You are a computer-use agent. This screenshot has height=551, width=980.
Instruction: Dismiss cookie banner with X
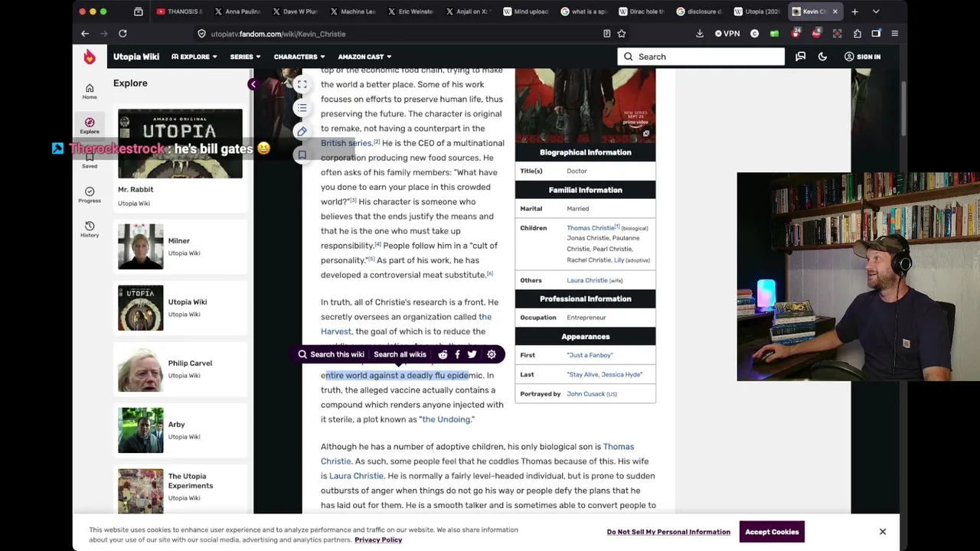tap(883, 532)
